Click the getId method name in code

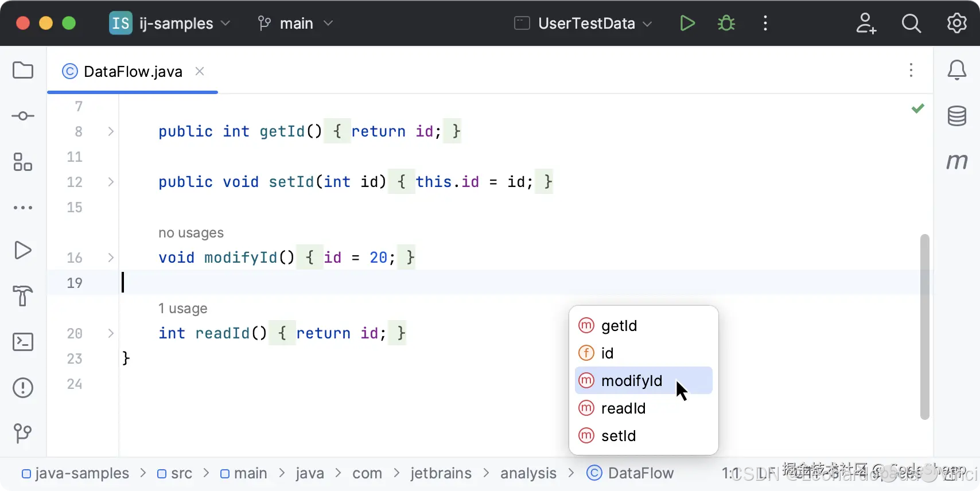(282, 131)
